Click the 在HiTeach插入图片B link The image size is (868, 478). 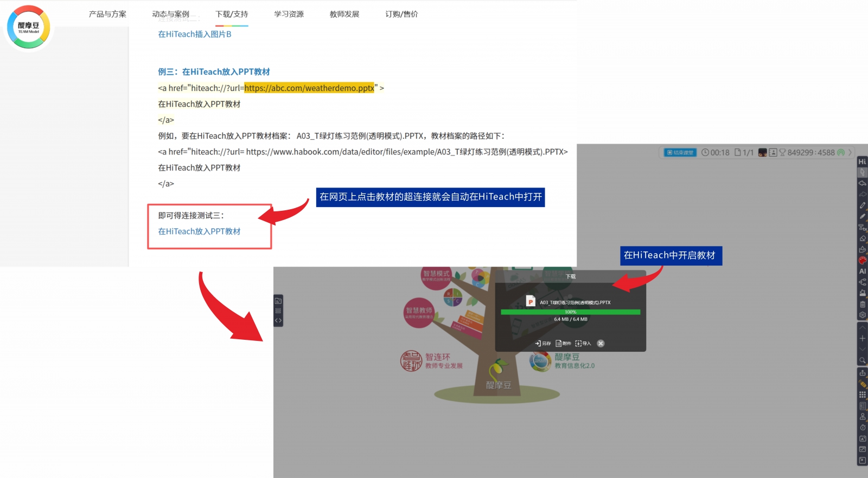pos(195,34)
